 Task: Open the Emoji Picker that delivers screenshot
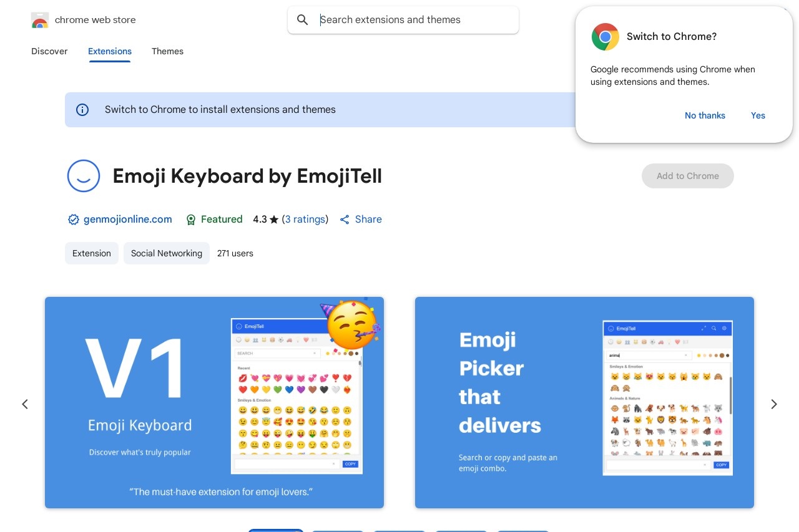(584, 402)
